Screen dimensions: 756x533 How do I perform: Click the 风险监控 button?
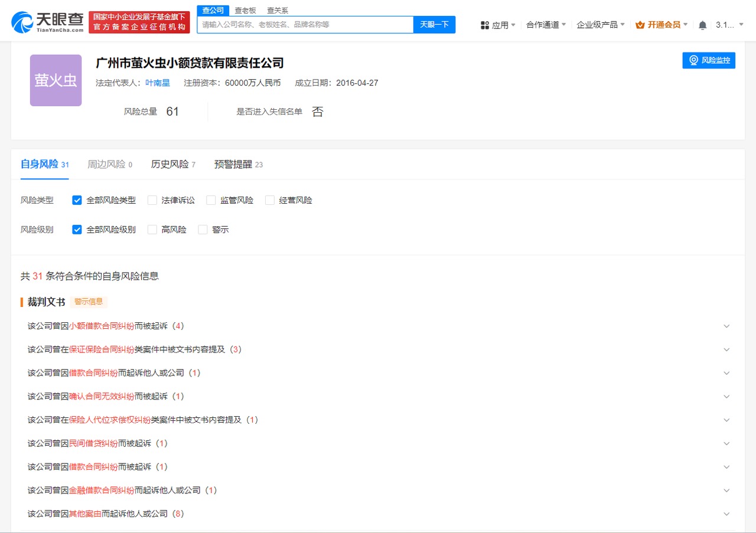coord(709,60)
